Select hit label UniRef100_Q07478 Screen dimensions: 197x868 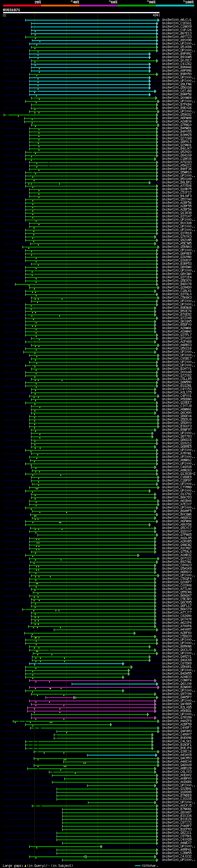(x=176, y=619)
